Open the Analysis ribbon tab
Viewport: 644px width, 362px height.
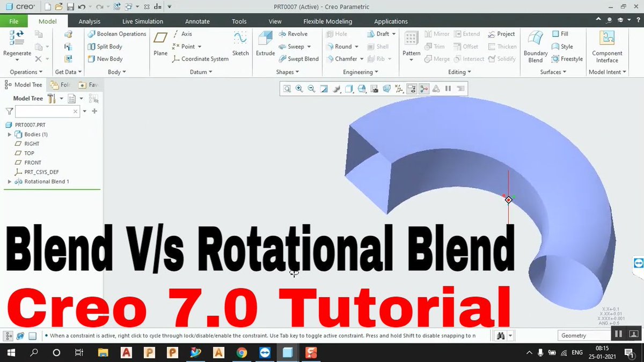89,21
